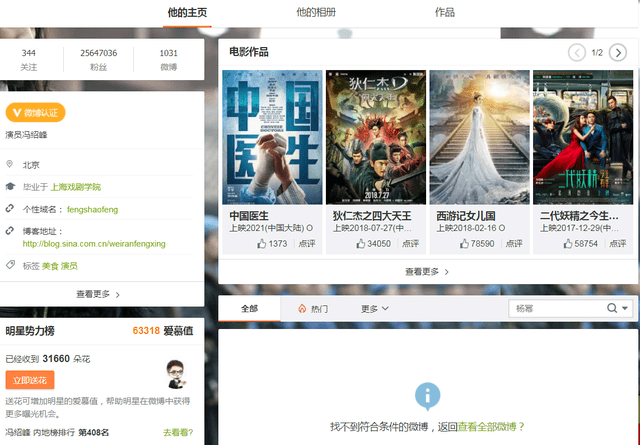View the 344 关注 following count
This screenshot has height=445, width=640.
(29, 60)
